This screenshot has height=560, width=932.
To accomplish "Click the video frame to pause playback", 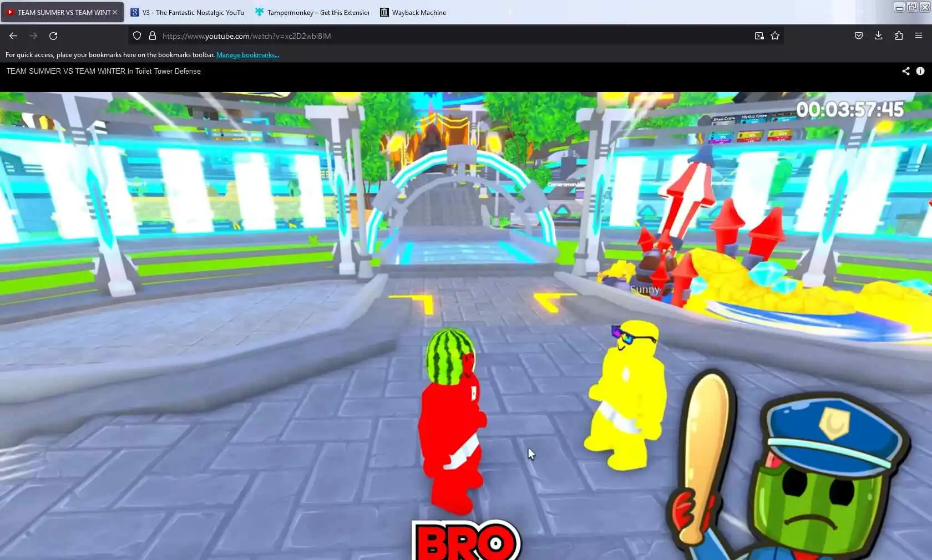I will tap(466, 325).
